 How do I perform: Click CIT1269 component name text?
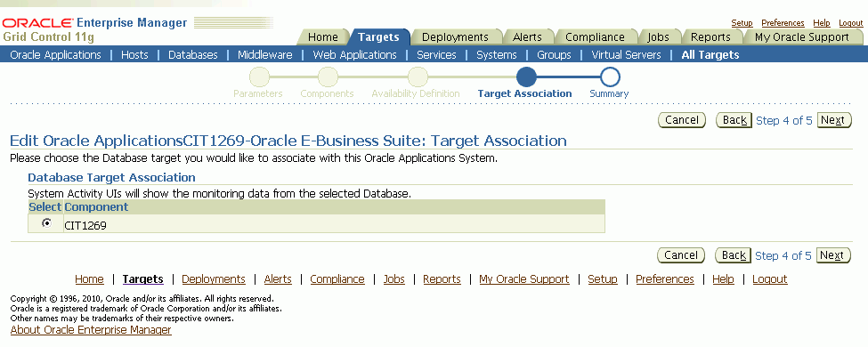click(85, 226)
